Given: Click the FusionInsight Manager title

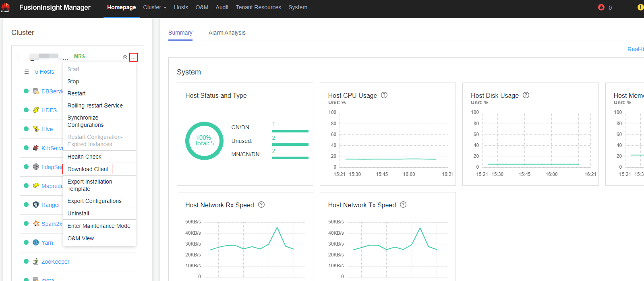Looking at the screenshot, I should click(55, 7).
